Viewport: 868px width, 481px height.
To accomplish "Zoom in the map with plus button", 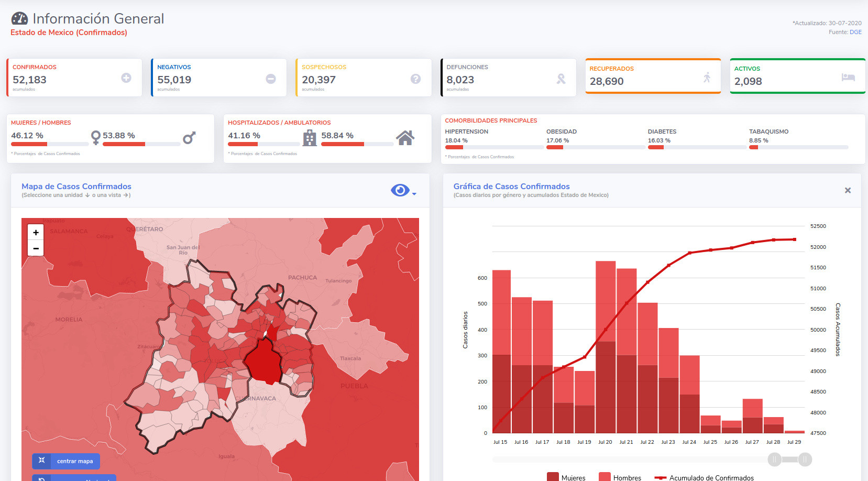I will 36,232.
